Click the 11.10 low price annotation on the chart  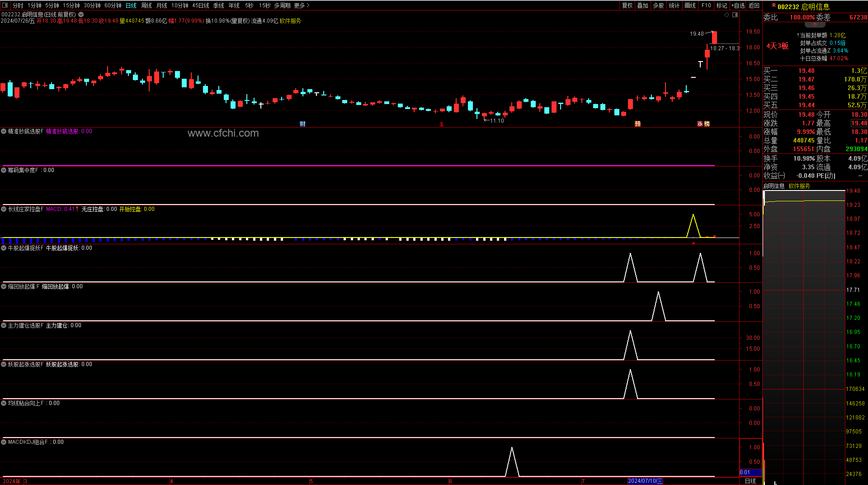click(497, 121)
